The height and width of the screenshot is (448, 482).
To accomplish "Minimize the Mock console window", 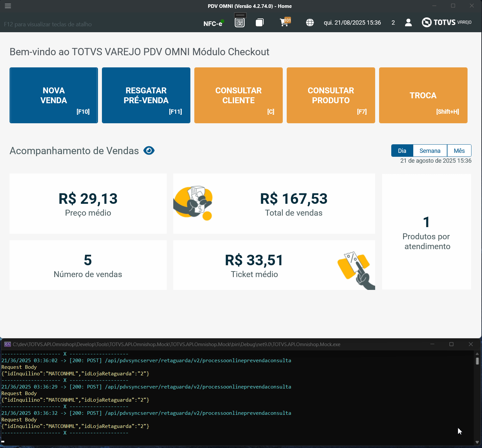I will [432, 344].
